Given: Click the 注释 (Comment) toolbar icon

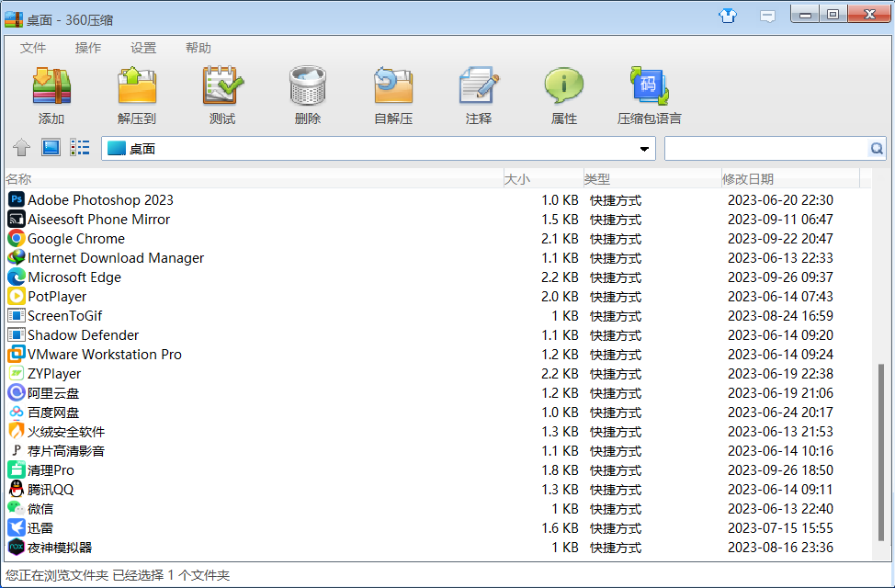Looking at the screenshot, I should click(479, 86).
